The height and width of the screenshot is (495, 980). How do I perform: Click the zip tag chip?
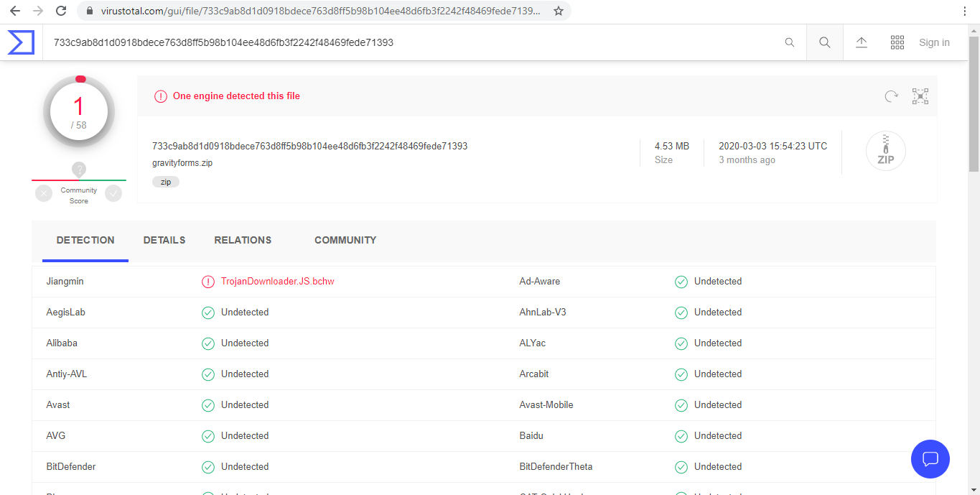coord(166,182)
